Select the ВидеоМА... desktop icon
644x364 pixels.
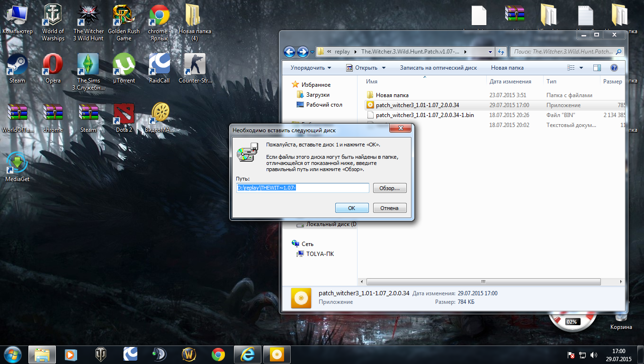pos(159,118)
